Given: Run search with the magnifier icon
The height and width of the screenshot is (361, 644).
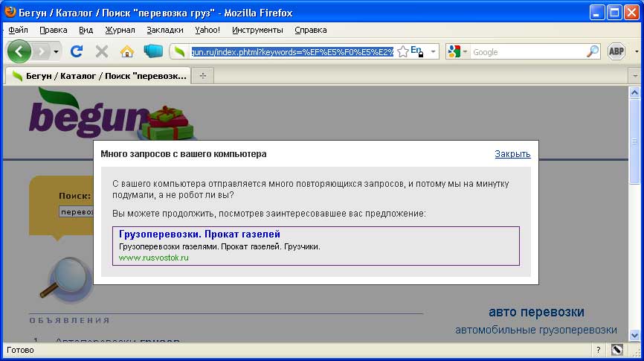Looking at the screenshot, I should [x=593, y=52].
